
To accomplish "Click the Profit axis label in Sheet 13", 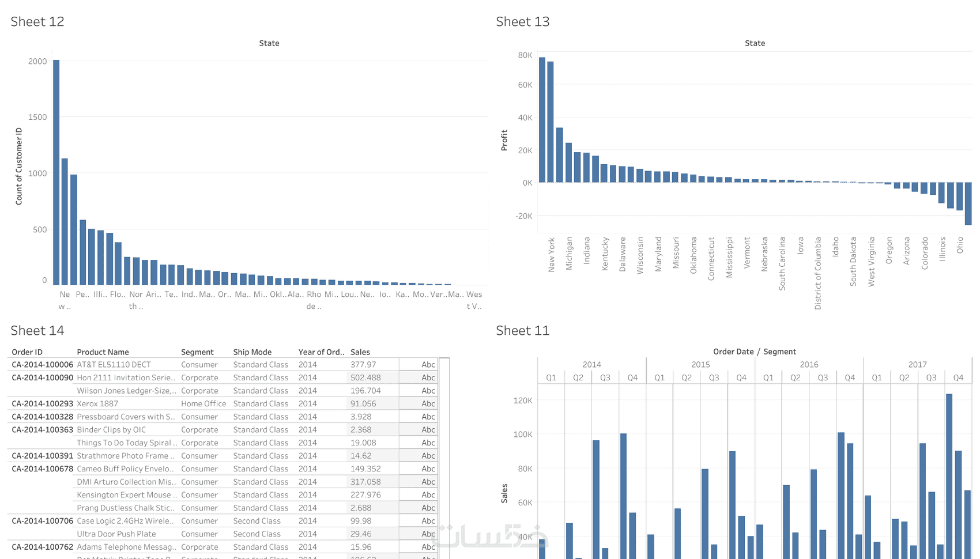I will coord(504,138).
